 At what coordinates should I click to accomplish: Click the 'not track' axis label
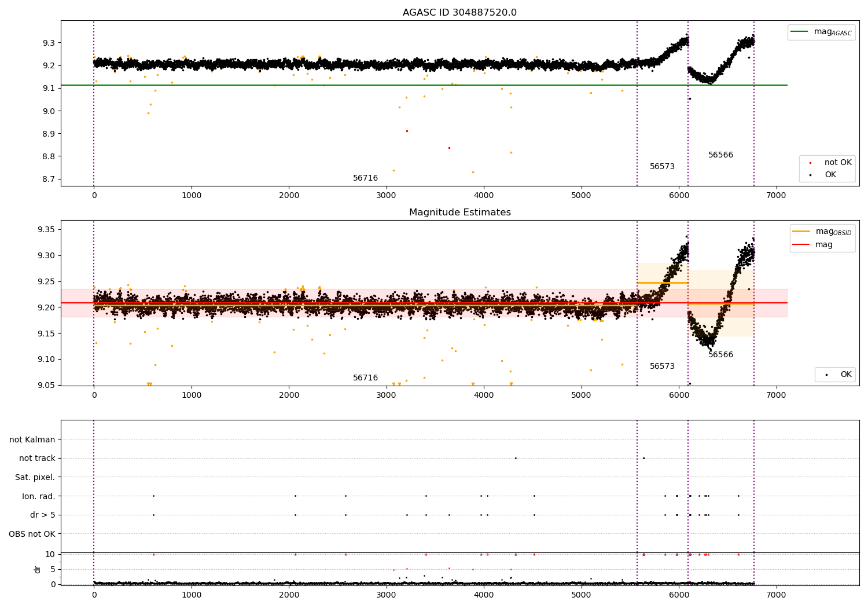(37, 459)
